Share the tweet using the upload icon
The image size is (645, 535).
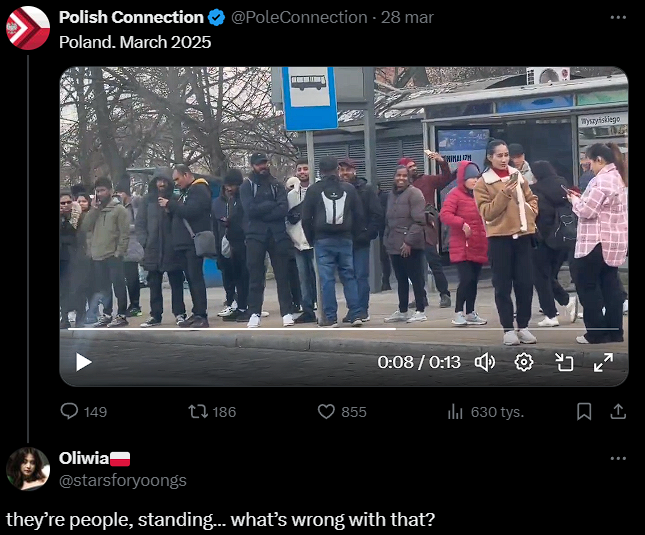pyautogui.click(x=618, y=412)
